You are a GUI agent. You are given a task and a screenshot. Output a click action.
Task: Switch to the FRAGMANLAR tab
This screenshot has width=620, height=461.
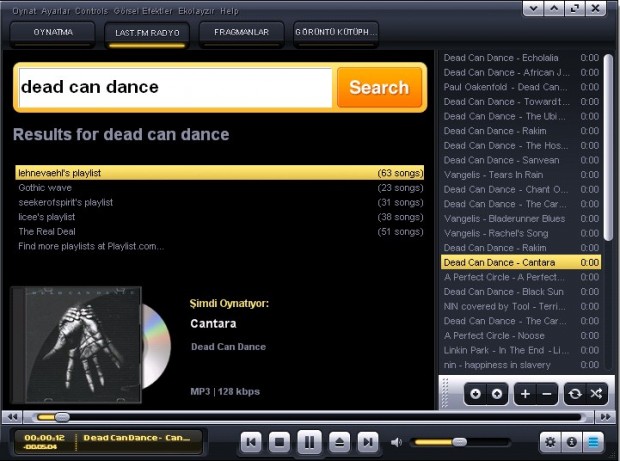pyautogui.click(x=241, y=33)
